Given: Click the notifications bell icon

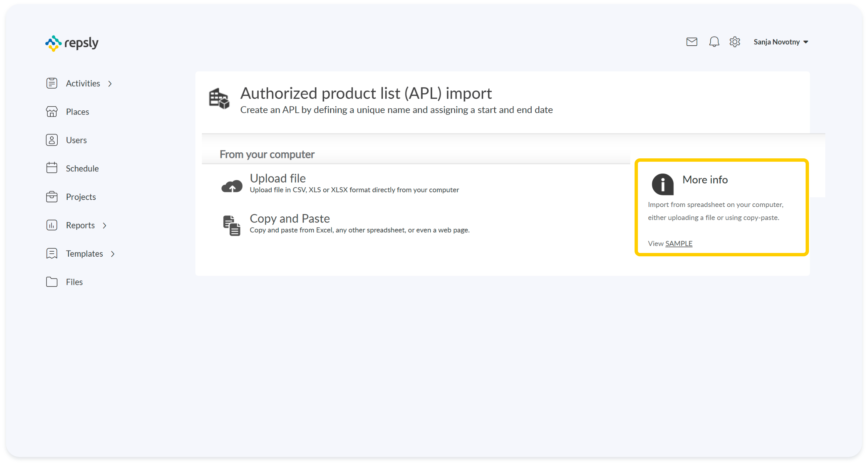Looking at the screenshot, I should [714, 42].
